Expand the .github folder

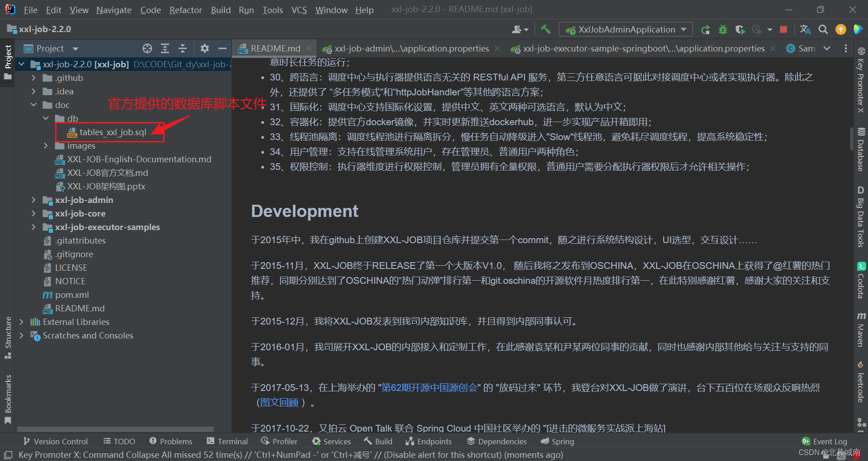point(33,78)
